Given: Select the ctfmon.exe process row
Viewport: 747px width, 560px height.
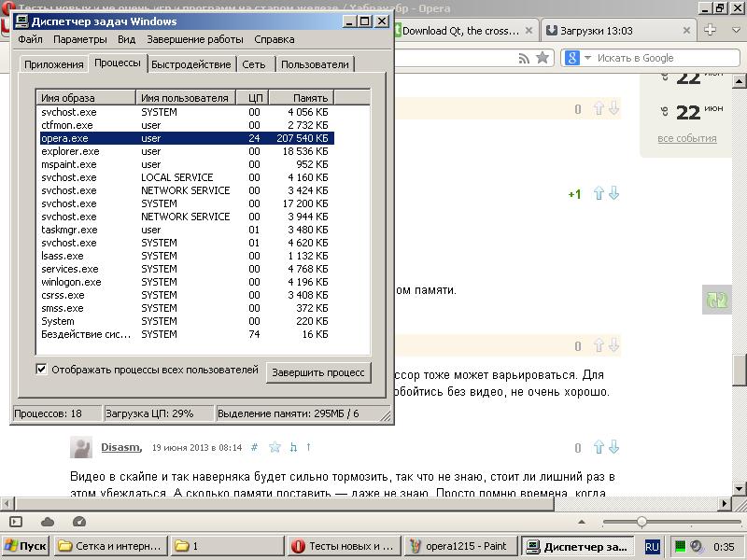Looking at the screenshot, I should (187, 125).
